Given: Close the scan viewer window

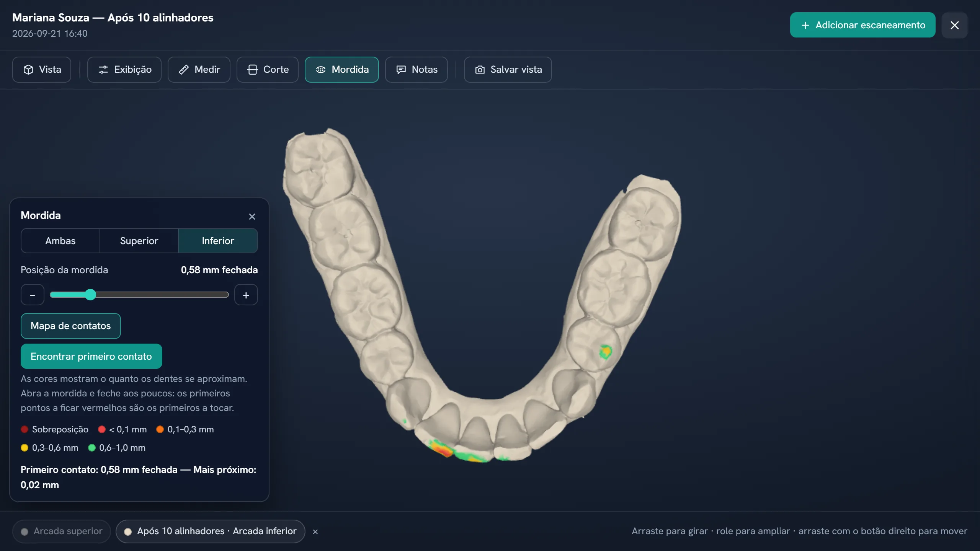Looking at the screenshot, I should pyautogui.click(x=955, y=25).
